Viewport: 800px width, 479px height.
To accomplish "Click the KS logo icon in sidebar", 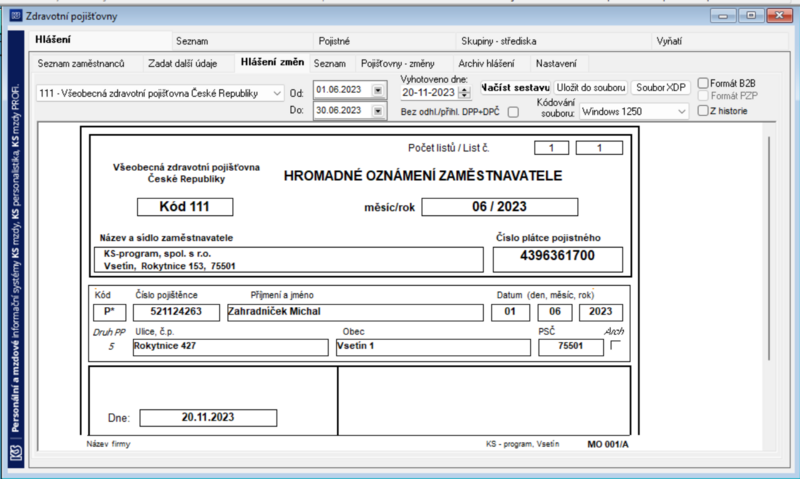I will (16, 452).
